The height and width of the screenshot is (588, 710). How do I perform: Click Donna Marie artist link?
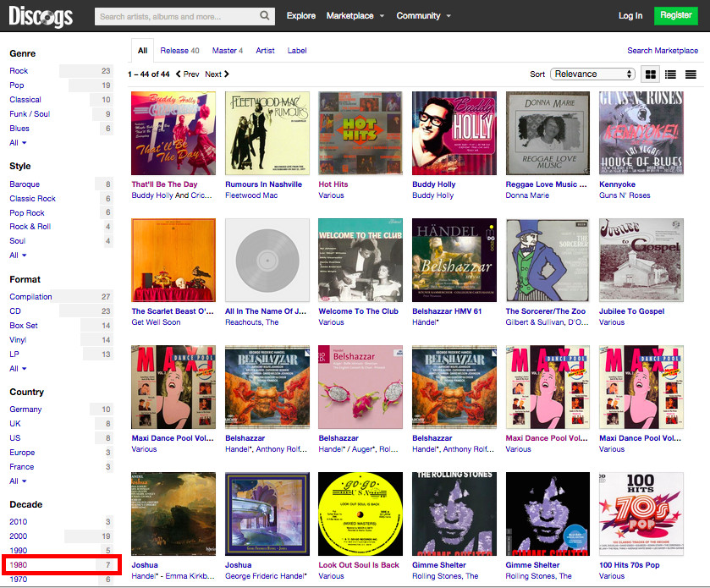pyautogui.click(x=527, y=195)
